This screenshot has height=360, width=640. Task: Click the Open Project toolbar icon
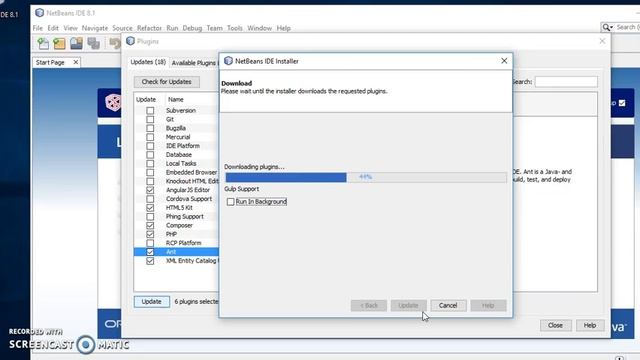76,43
